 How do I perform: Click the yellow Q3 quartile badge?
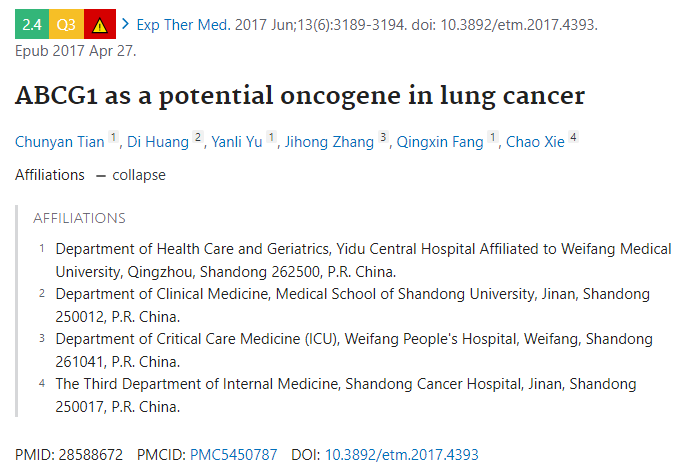tap(66, 24)
